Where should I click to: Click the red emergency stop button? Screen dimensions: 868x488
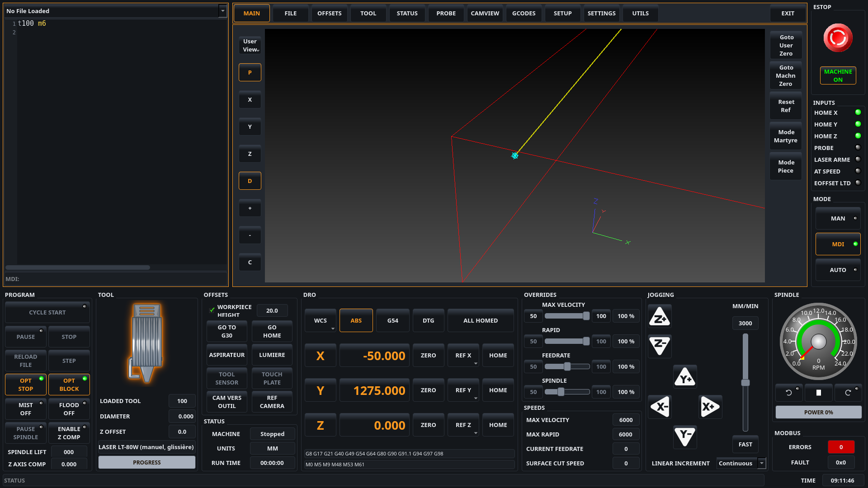[x=838, y=38]
